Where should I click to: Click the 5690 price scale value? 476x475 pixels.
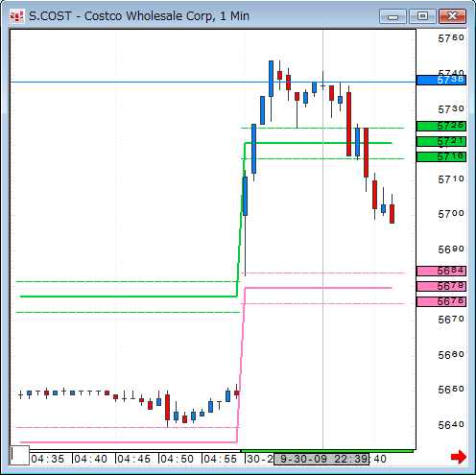pyautogui.click(x=451, y=249)
